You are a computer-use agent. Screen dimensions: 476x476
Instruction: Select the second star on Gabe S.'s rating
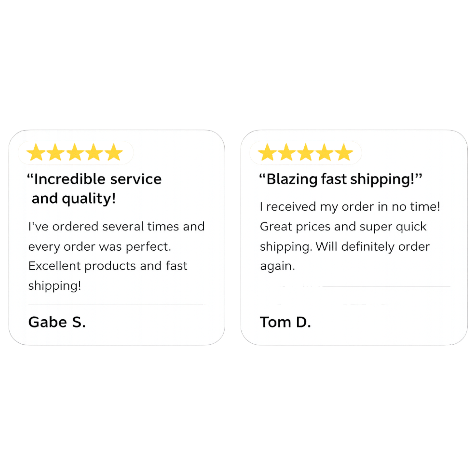(x=55, y=153)
